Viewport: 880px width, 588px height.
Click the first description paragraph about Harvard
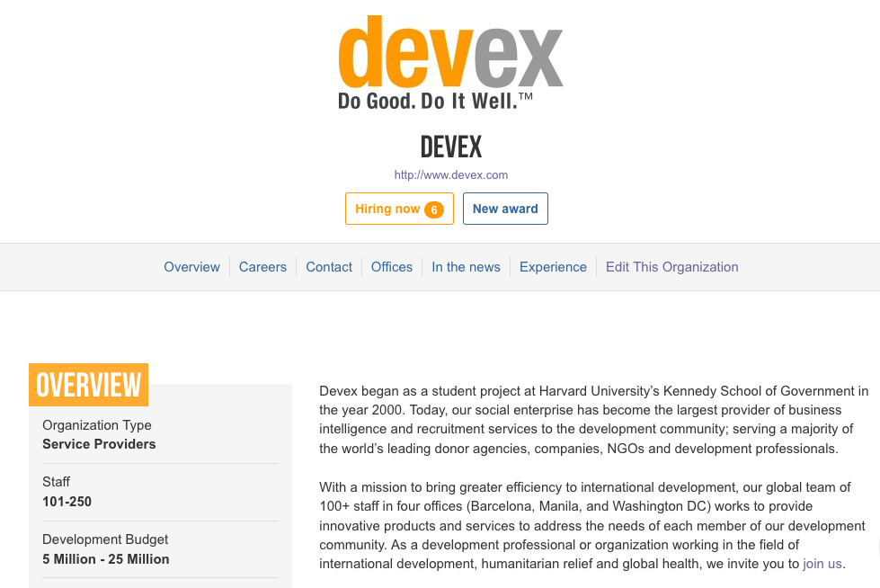(x=594, y=420)
